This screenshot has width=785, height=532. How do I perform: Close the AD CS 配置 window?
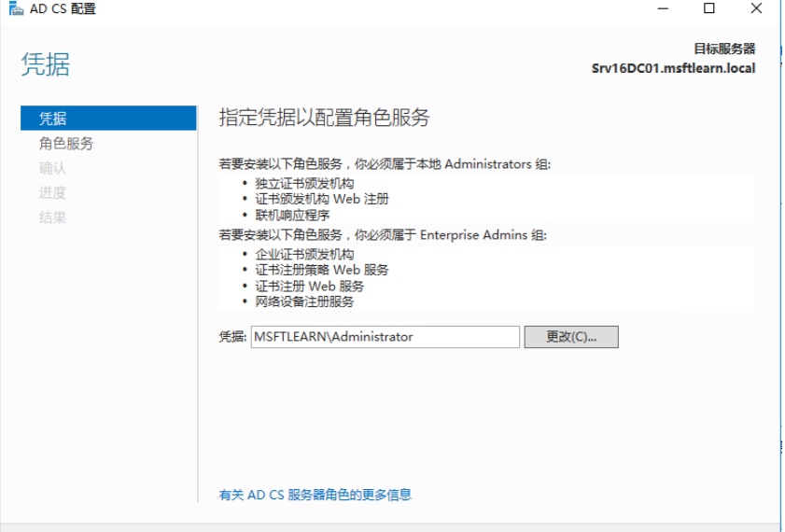[756, 8]
